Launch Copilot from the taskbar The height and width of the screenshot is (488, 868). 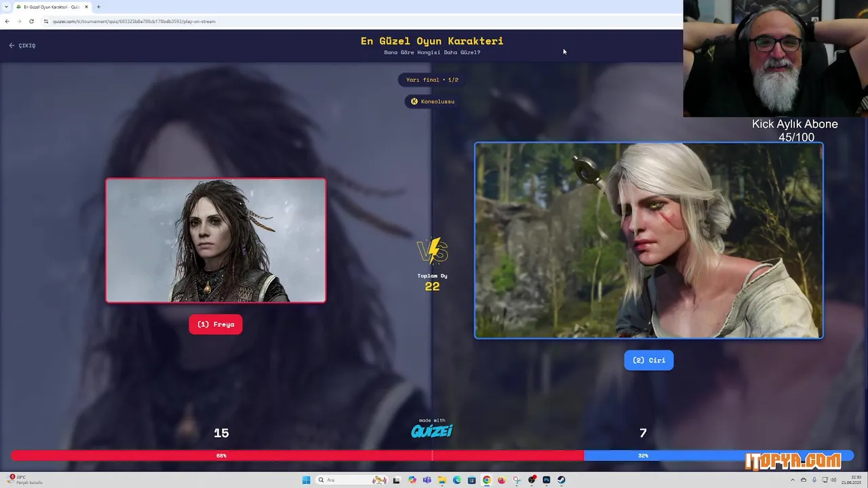click(412, 480)
